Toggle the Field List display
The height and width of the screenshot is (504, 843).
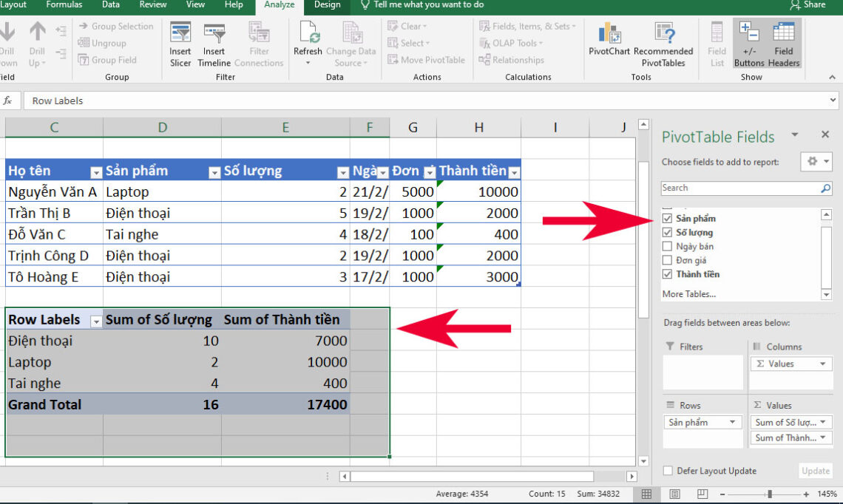pyautogui.click(x=716, y=44)
